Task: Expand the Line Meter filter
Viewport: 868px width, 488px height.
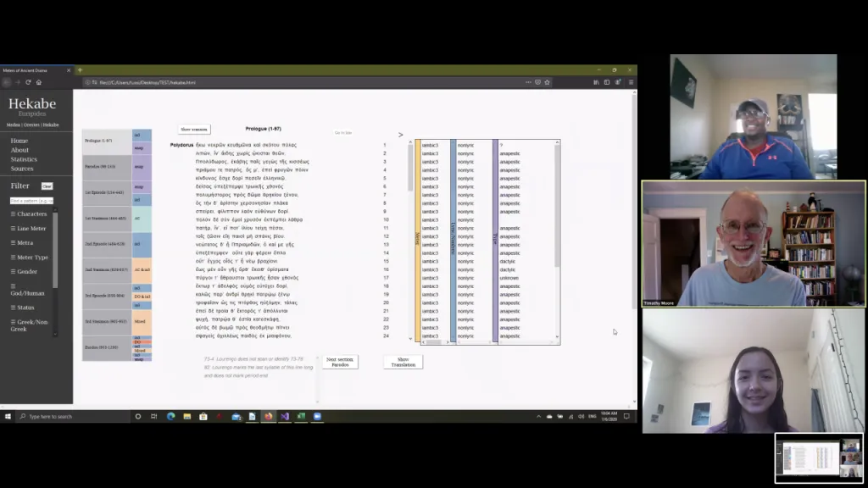Action: (29, 228)
